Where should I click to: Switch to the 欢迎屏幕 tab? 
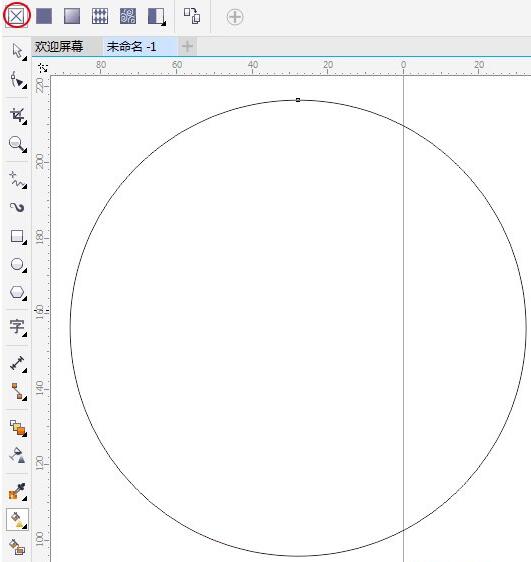59,47
